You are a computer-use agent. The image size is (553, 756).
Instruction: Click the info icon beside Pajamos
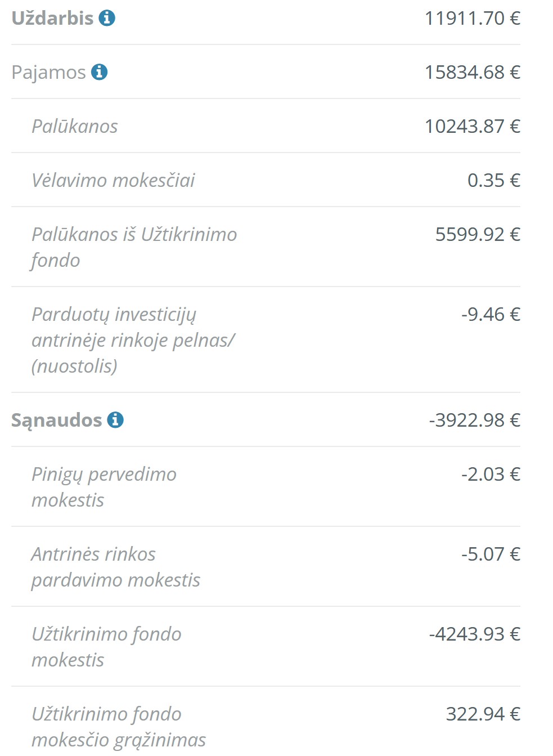[x=99, y=72]
